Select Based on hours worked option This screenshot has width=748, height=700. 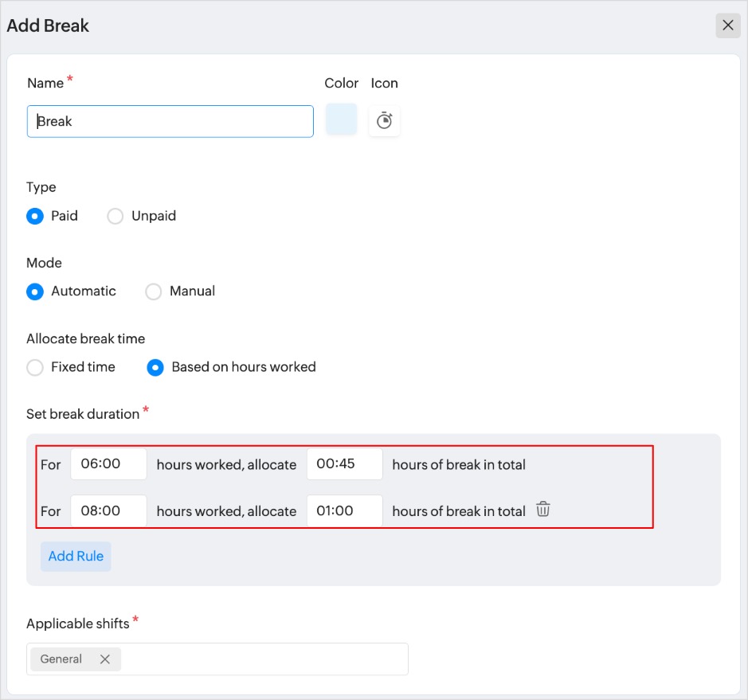pos(156,367)
